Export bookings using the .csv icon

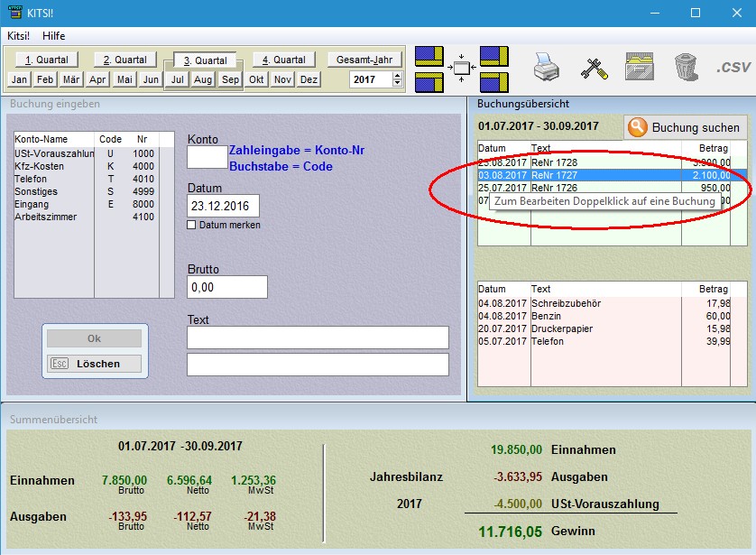733,68
